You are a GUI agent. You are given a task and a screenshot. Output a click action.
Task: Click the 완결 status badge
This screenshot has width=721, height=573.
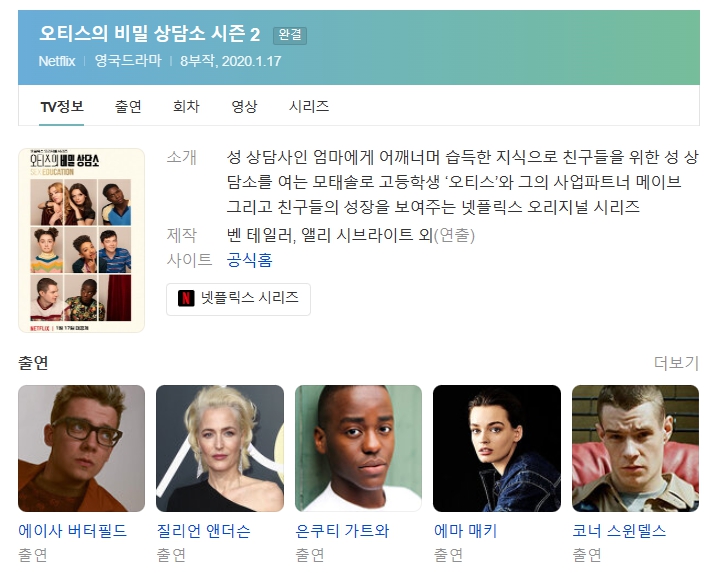pos(290,35)
